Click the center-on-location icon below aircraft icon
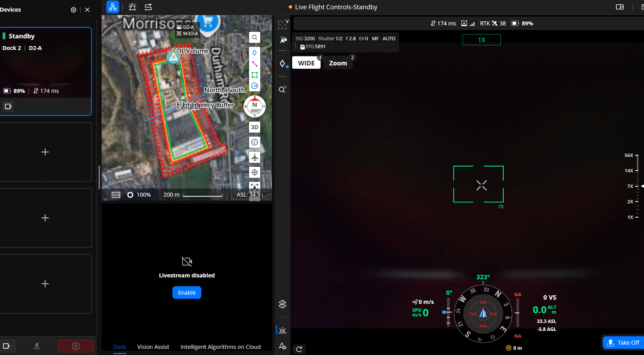 (254, 172)
